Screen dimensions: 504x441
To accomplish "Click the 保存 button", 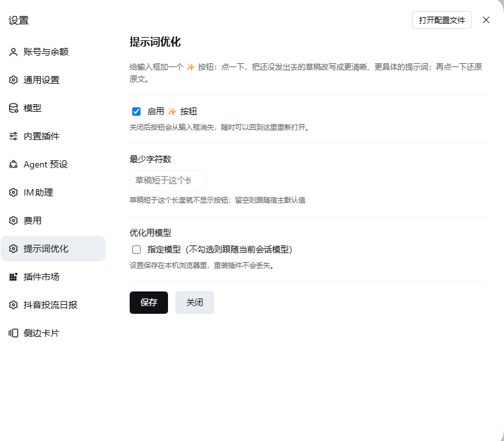I will (149, 302).
